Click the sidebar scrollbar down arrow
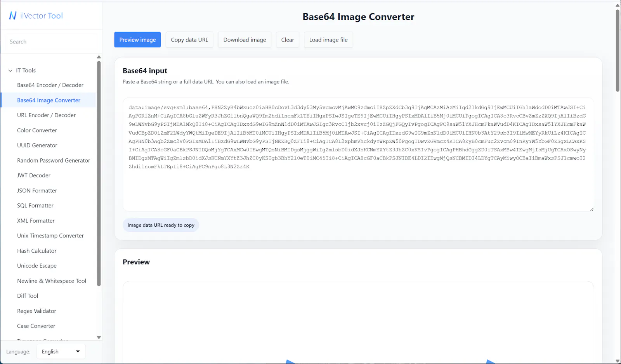 pos(99,337)
